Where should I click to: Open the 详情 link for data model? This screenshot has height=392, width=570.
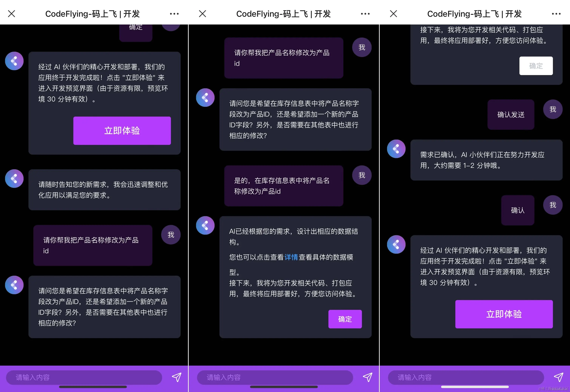[x=291, y=257]
